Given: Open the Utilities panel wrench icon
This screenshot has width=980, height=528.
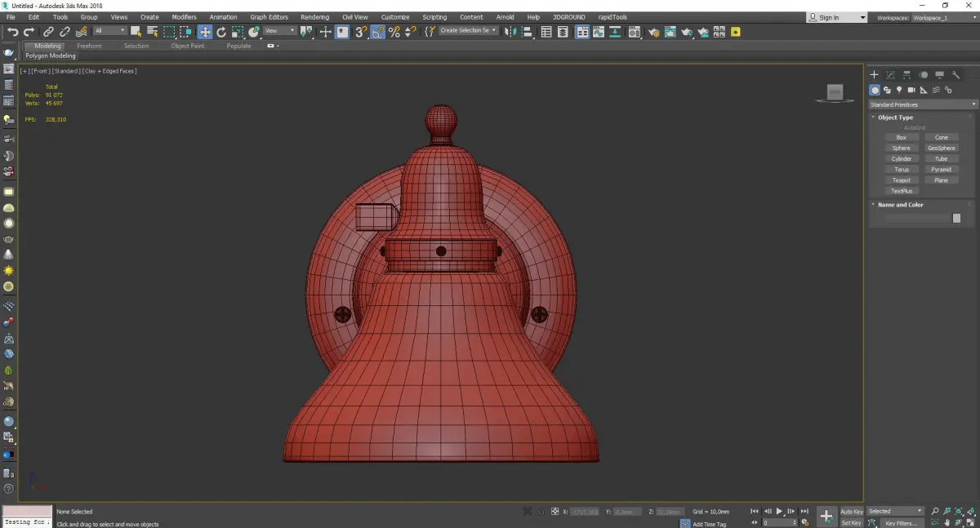Looking at the screenshot, I should coord(956,75).
